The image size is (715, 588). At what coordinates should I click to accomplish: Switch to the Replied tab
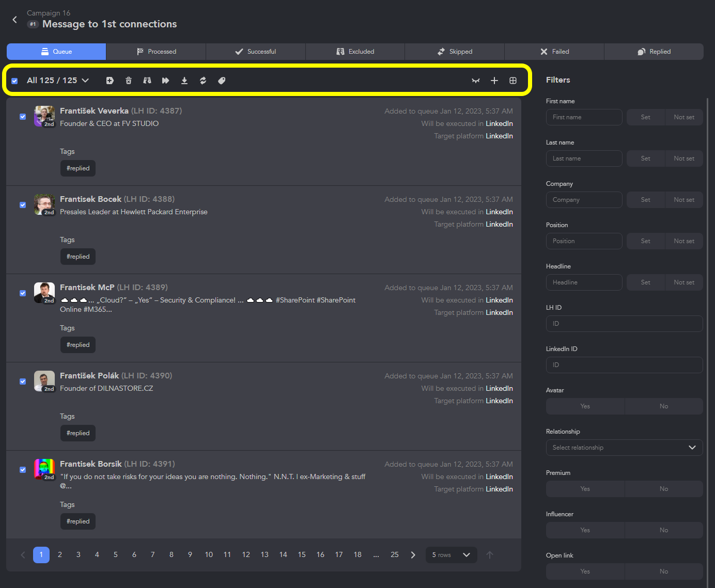(654, 52)
